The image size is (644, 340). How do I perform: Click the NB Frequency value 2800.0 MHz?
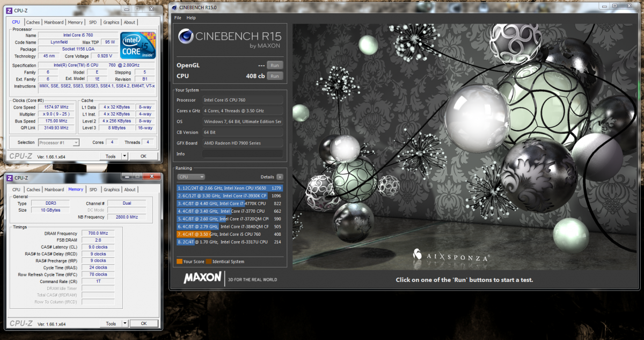pyautogui.click(x=127, y=217)
